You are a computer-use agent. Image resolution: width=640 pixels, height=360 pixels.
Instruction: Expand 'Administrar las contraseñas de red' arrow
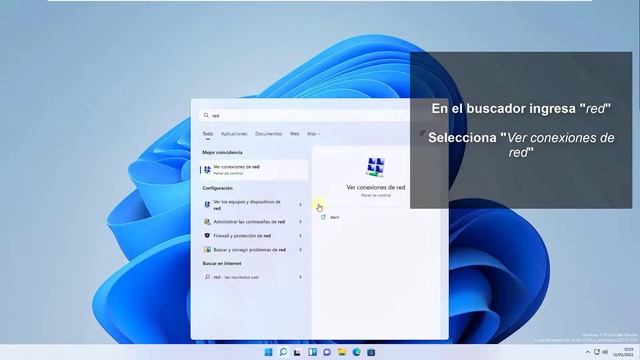click(300, 222)
